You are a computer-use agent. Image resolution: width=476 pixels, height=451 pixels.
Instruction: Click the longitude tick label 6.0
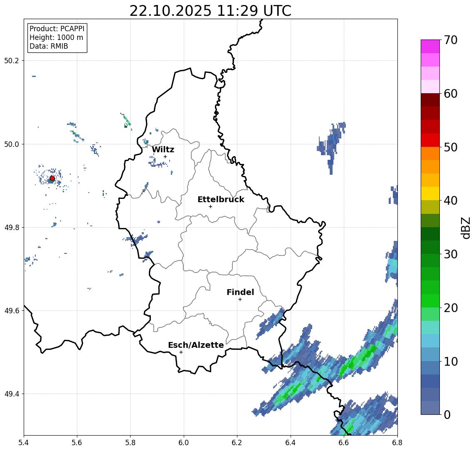(184, 443)
